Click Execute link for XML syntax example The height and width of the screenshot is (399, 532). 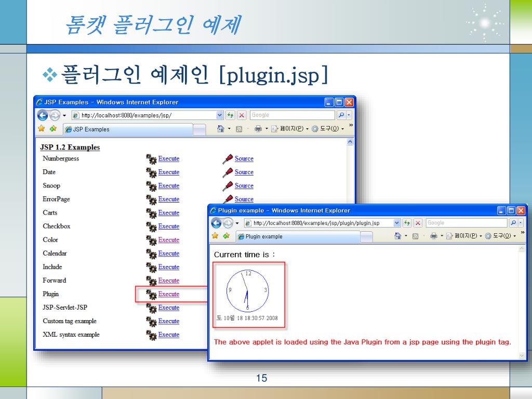click(169, 335)
